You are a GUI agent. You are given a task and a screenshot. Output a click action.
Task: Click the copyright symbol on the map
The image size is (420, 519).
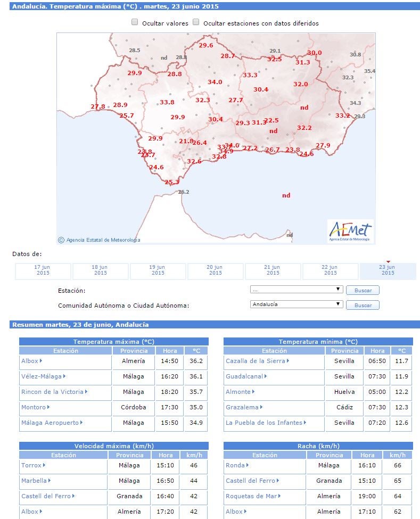pyautogui.click(x=61, y=240)
